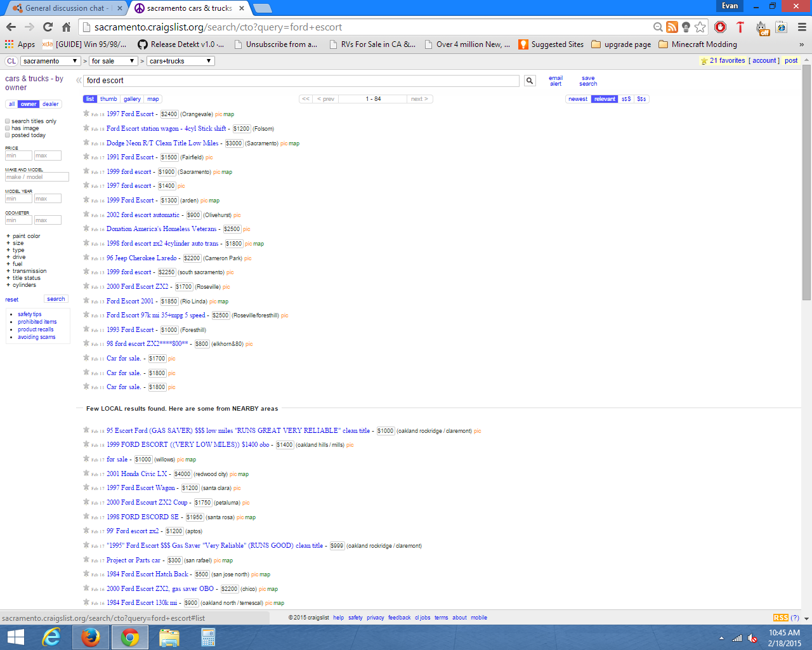The width and height of the screenshot is (812, 650).
Task: Open the Minecraft Modding bookmark folder
Action: pyautogui.click(x=698, y=44)
